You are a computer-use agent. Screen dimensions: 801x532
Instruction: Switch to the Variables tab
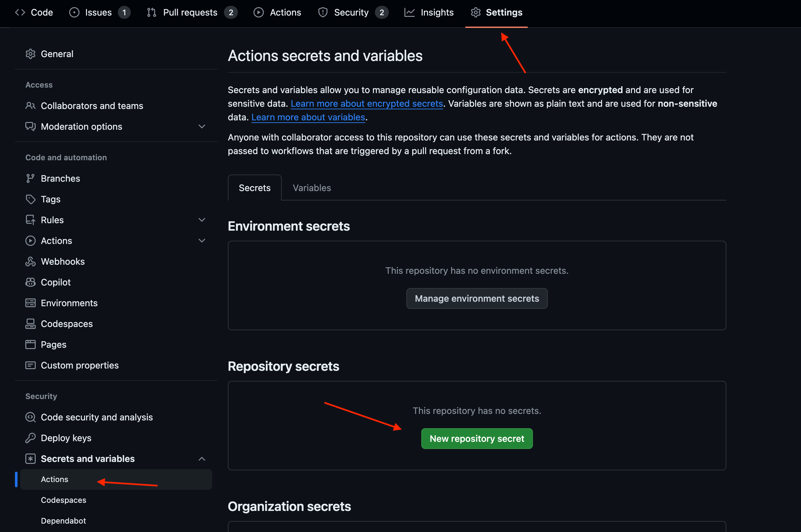[x=312, y=188]
